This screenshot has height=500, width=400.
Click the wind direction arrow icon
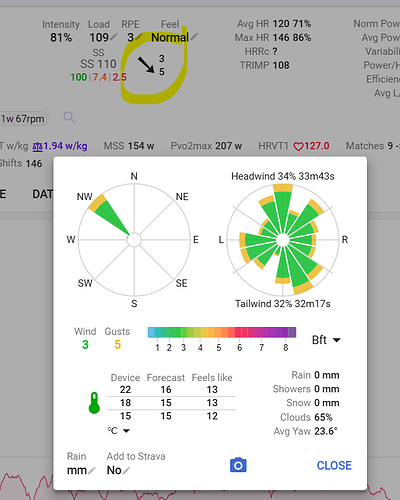coord(146,65)
